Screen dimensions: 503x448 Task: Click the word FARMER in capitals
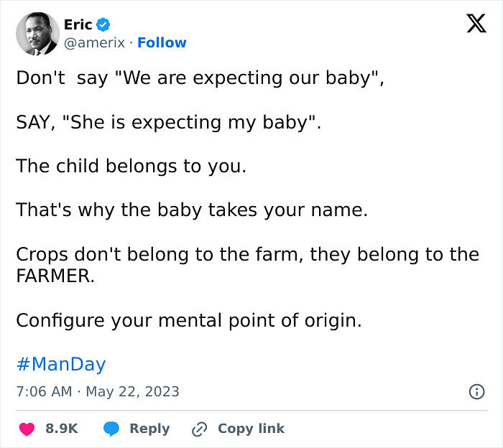[x=55, y=276]
